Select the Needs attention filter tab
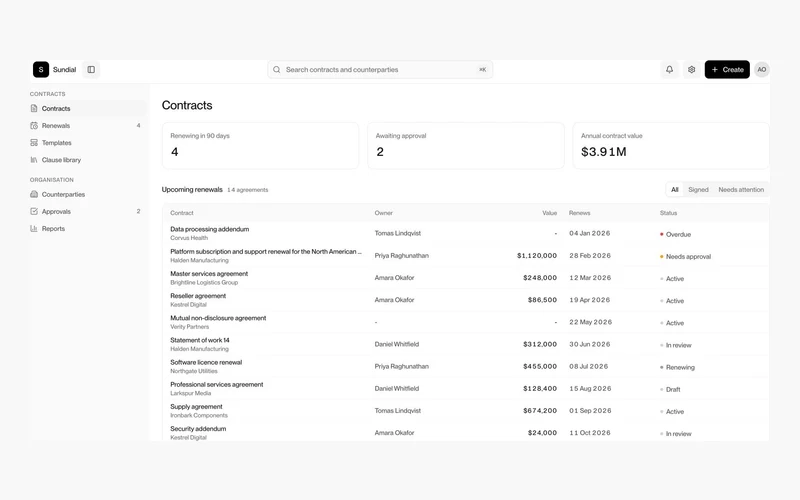This screenshot has height=500, width=800. click(741, 189)
